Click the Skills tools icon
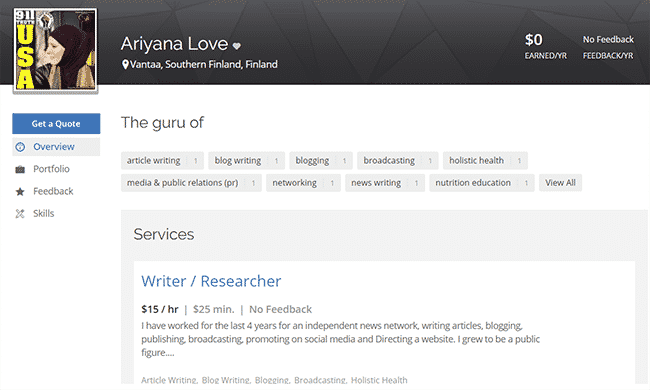This screenshot has height=390, width=650. point(20,213)
